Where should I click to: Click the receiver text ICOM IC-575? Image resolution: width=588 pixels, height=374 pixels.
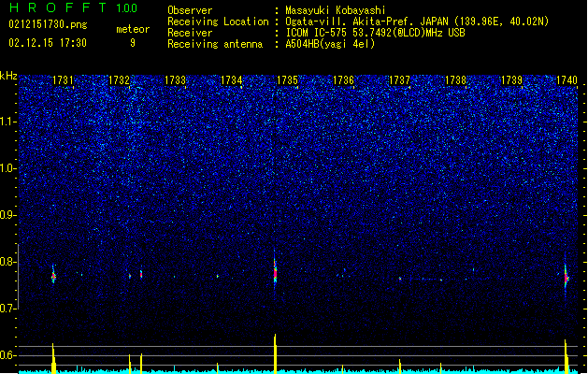coord(317,33)
